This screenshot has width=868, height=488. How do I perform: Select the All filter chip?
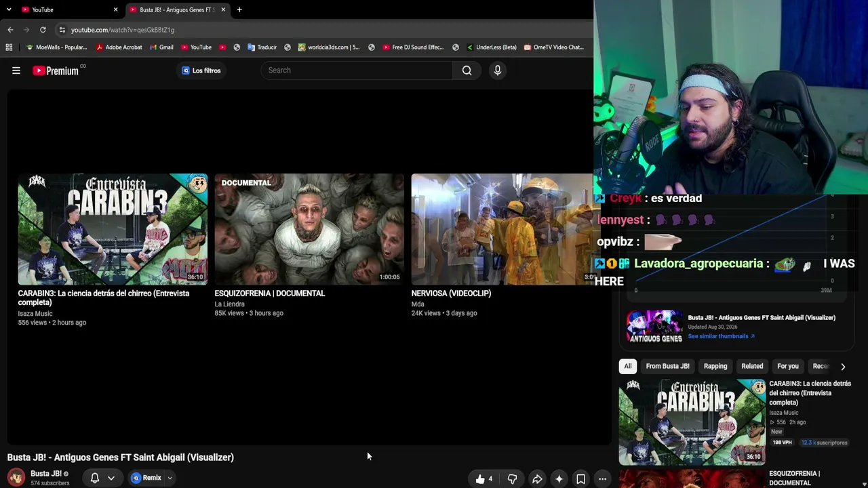[628, 367]
